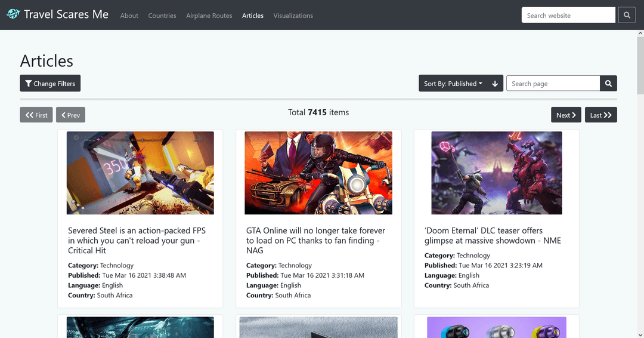Go to Next page
Viewport: 644px width, 338px height.
566,115
